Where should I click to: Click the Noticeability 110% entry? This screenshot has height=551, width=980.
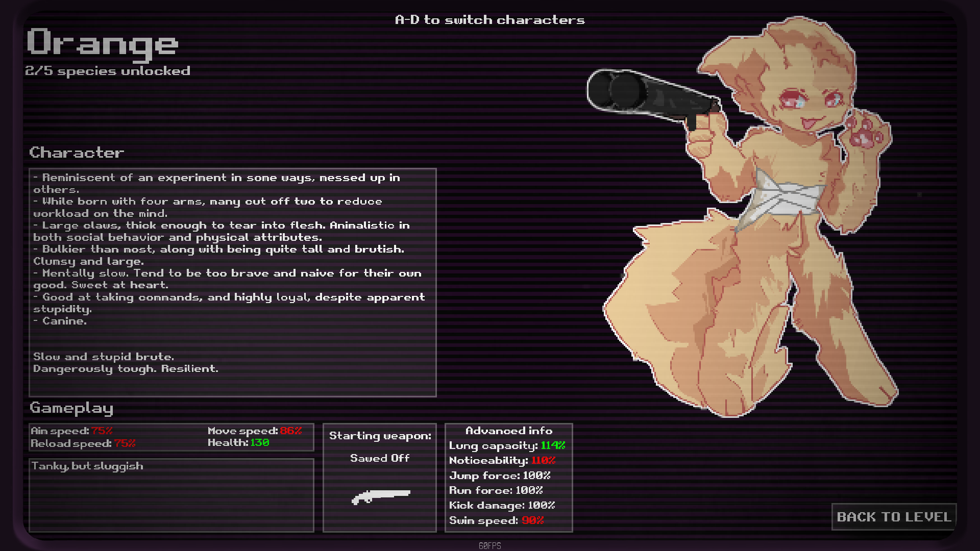tap(502, 460)
